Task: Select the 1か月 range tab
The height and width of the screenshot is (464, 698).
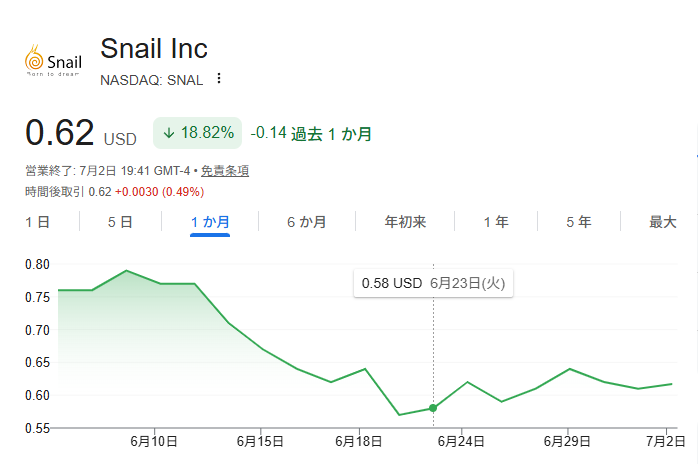Action: (x=210, y=222)
